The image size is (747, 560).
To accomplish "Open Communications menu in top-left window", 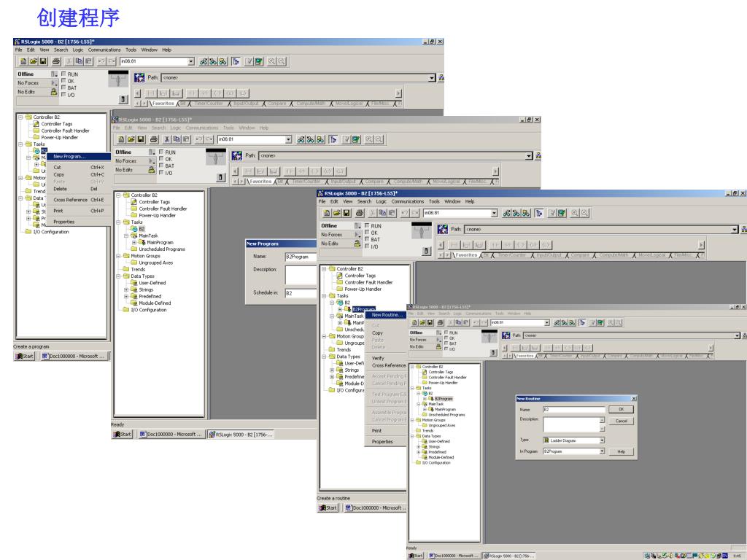I will [x=104, y=50].
